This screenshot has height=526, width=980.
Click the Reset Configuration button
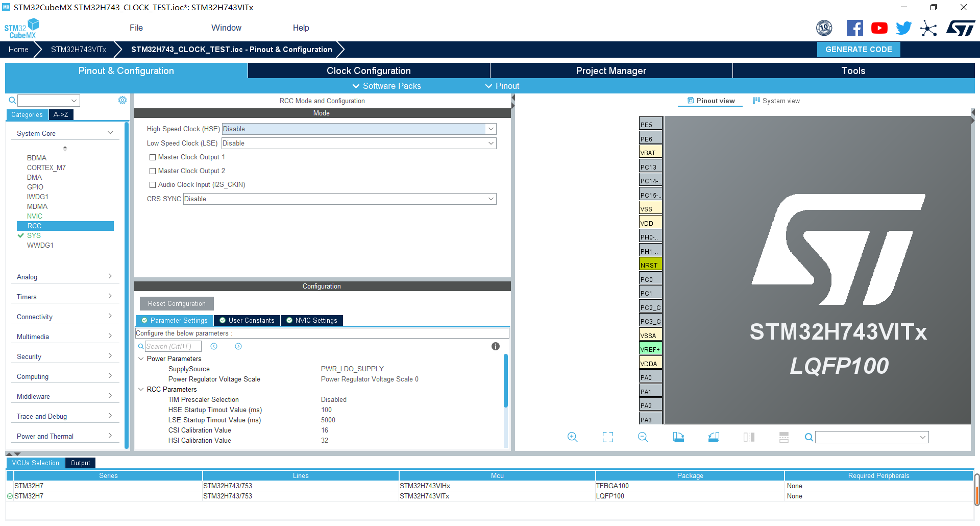[177, 304]
